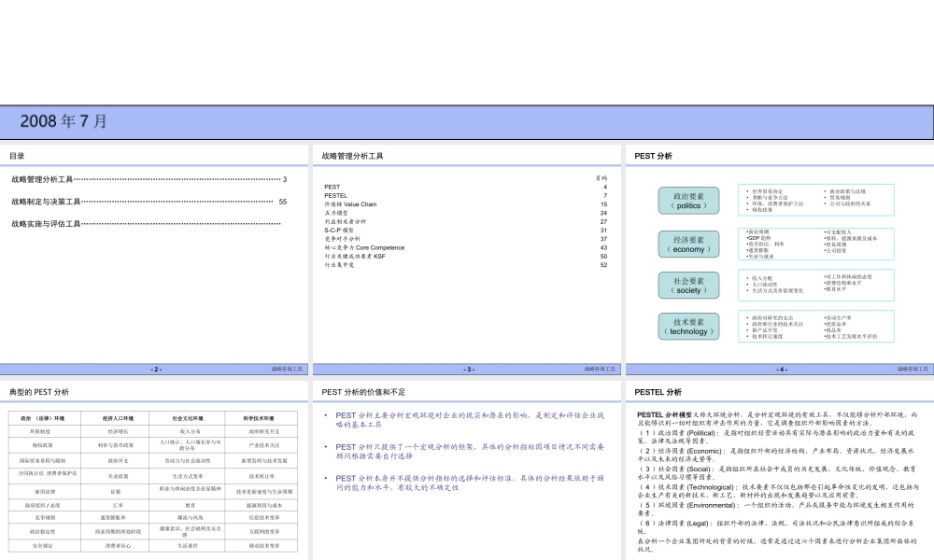Open the PESTEL 分析 slide title
The image size is (934, 560).
coord(658,392)
